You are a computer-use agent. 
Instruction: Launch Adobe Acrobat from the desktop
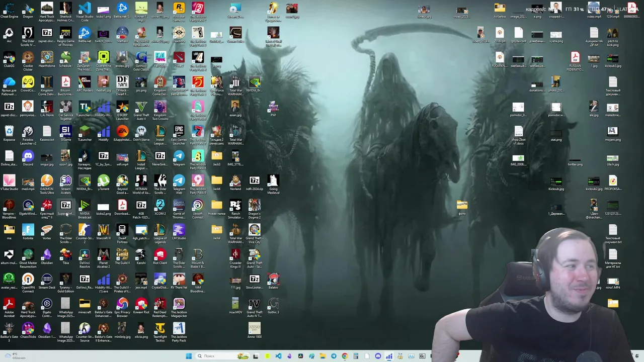(x=9, y=304)
